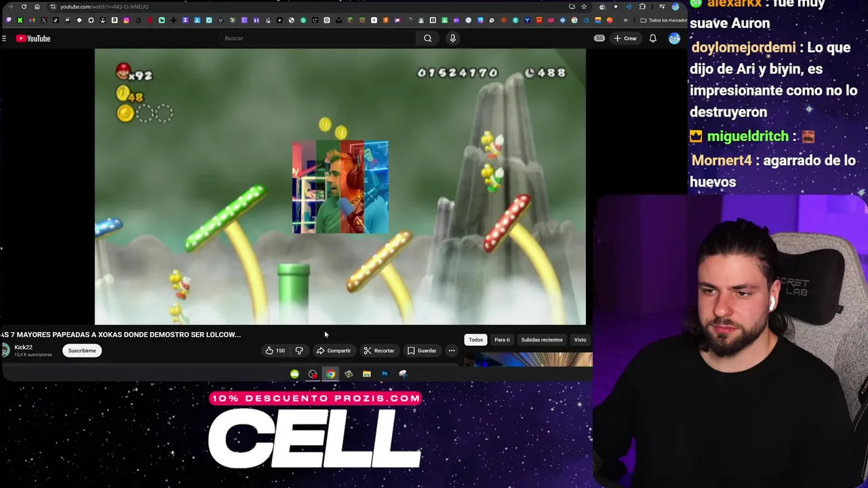Open Photoshop in the taskbar

384,373
